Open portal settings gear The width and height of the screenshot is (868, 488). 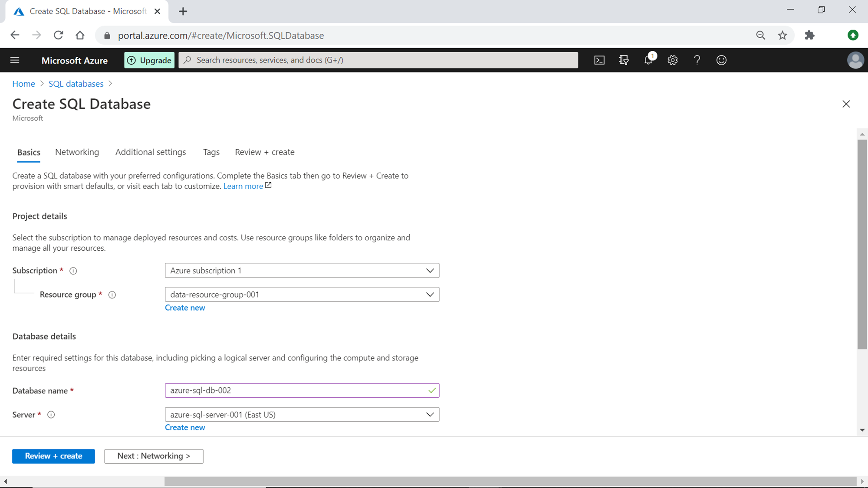pos(673,60)
